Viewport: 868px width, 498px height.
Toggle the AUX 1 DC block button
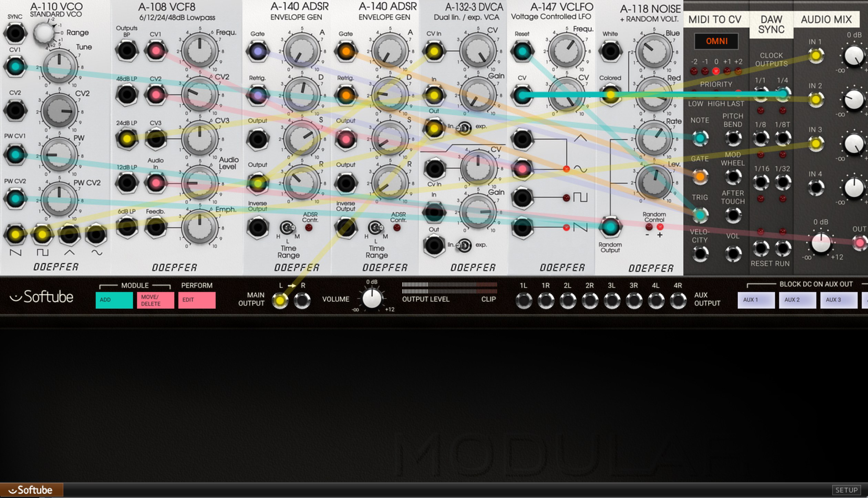tap(756, 300)
